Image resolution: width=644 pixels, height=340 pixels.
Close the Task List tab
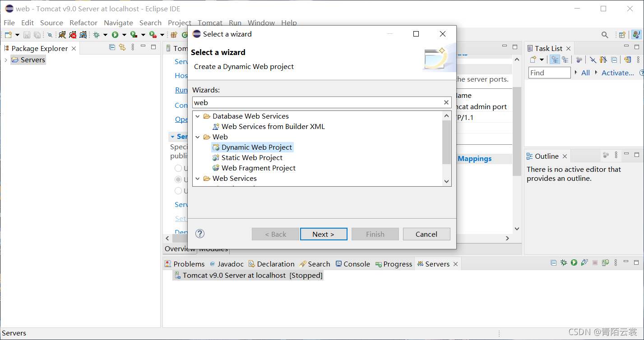[x=568, y=48]
